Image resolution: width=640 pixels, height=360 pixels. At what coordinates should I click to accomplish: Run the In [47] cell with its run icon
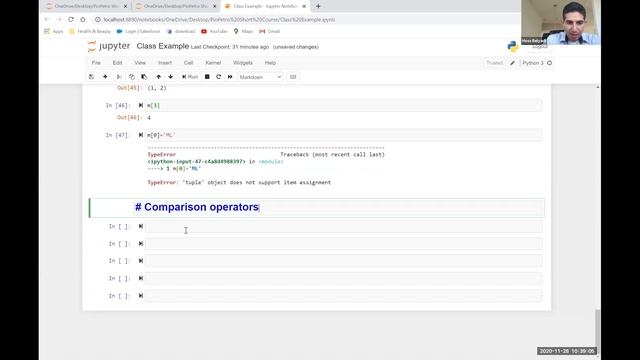coord(141,135)
